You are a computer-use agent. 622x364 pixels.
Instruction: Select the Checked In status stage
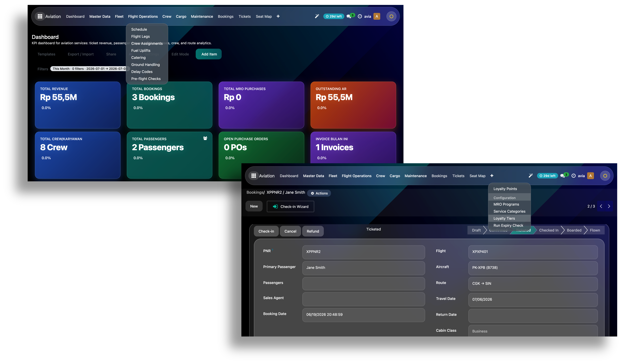tap(549, 230)
